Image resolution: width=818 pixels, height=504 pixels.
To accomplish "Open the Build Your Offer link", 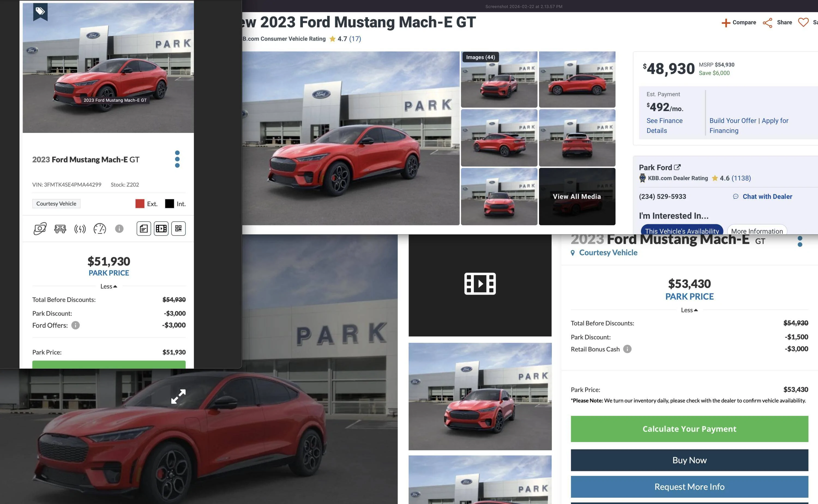I will pyautogui.click(x=733, y=121).
